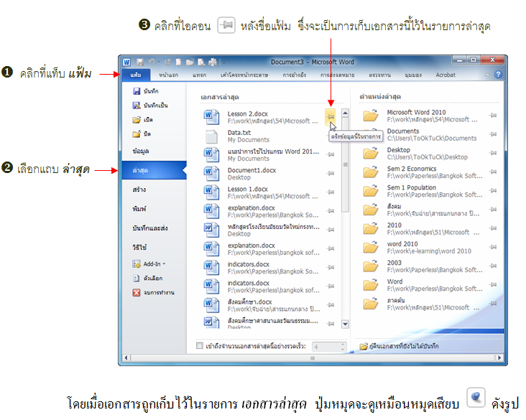Click the Save icon in quick access toolbar
526x420 pixels.
[x=140, y=62]
